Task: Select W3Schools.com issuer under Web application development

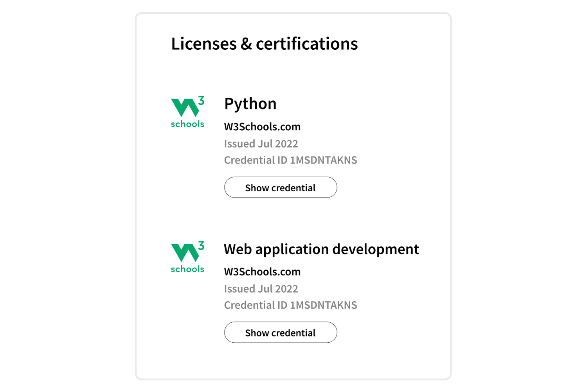Action: click(262, 272)
